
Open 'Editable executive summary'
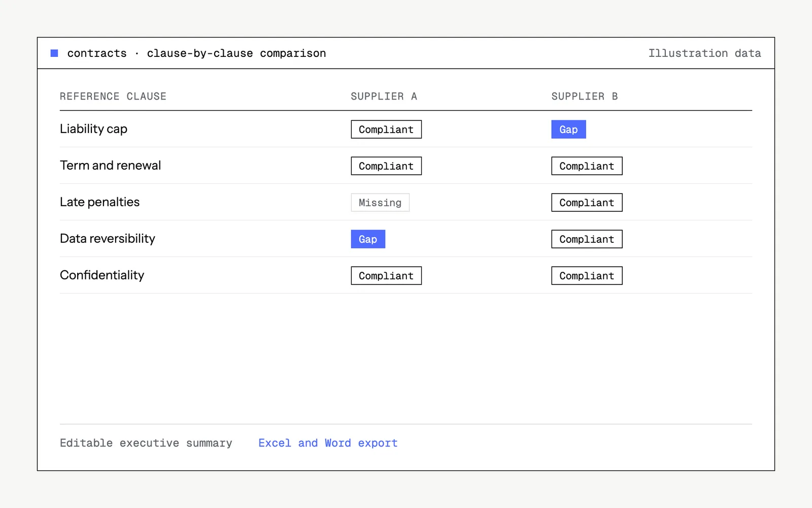click(146, 443)
